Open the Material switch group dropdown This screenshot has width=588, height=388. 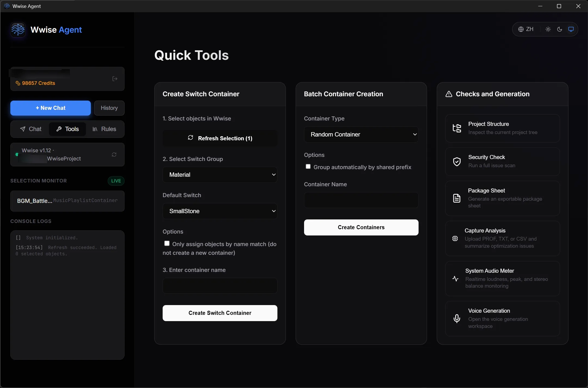click(220, 175)
